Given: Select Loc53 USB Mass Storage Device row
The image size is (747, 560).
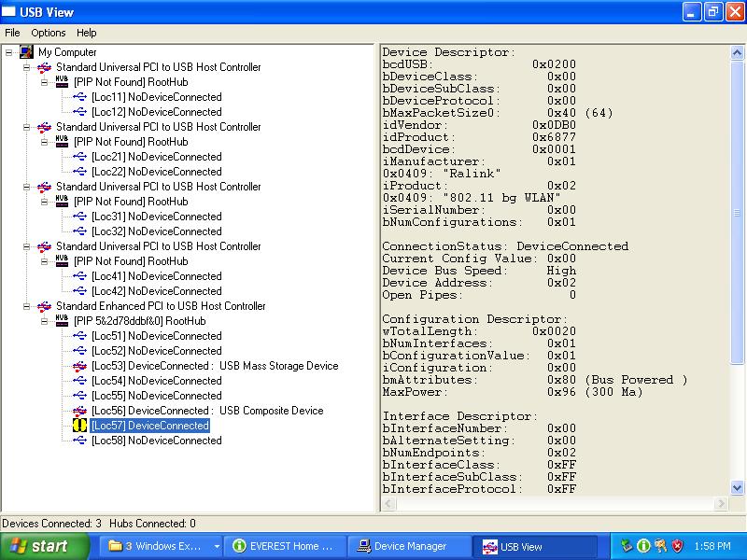Looking at the screenshot, I should click(215, 366).
